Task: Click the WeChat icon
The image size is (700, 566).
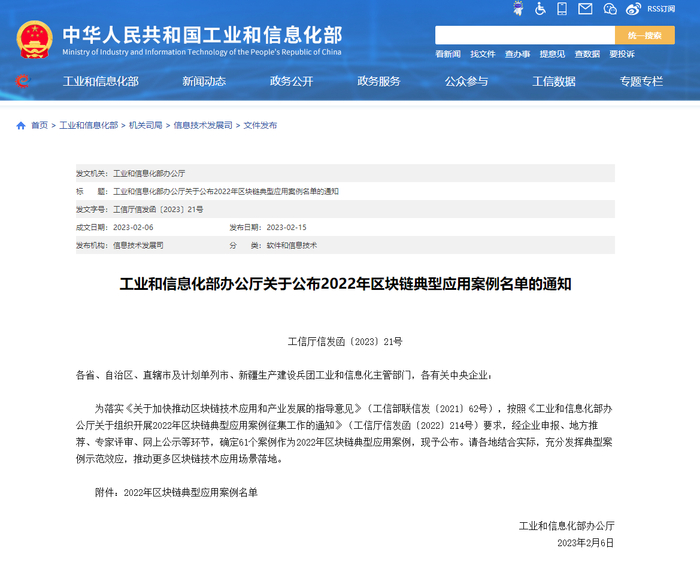Action: click(x=609, y=8)
